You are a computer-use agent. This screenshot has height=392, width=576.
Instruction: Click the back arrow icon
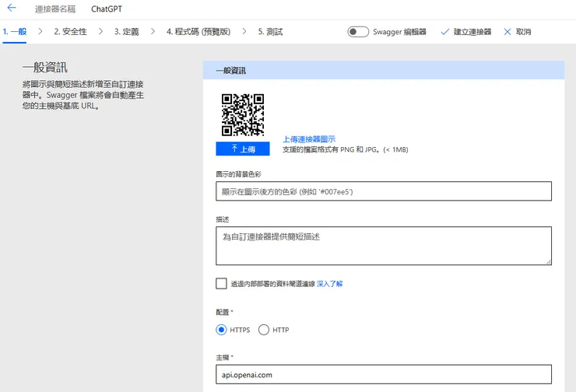[12, 8]
